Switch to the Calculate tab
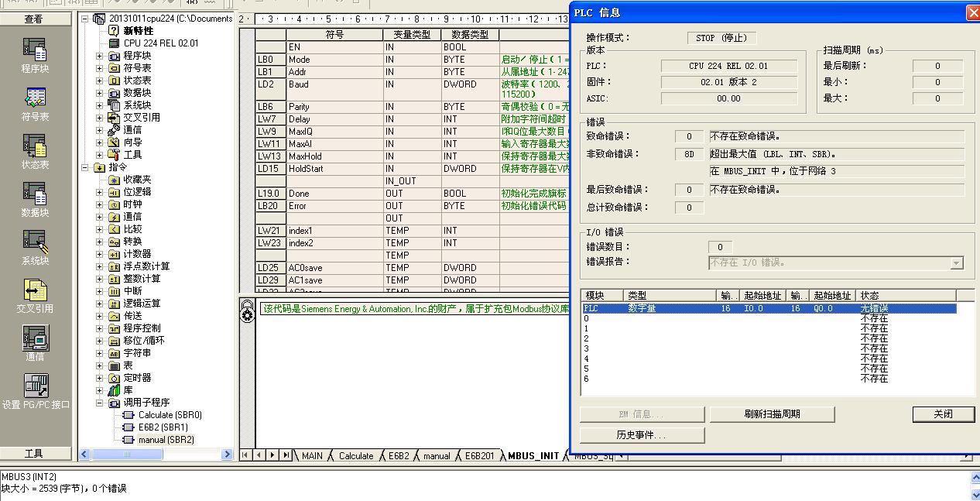This screenshot has width=980, height=501. pos(355,456)
